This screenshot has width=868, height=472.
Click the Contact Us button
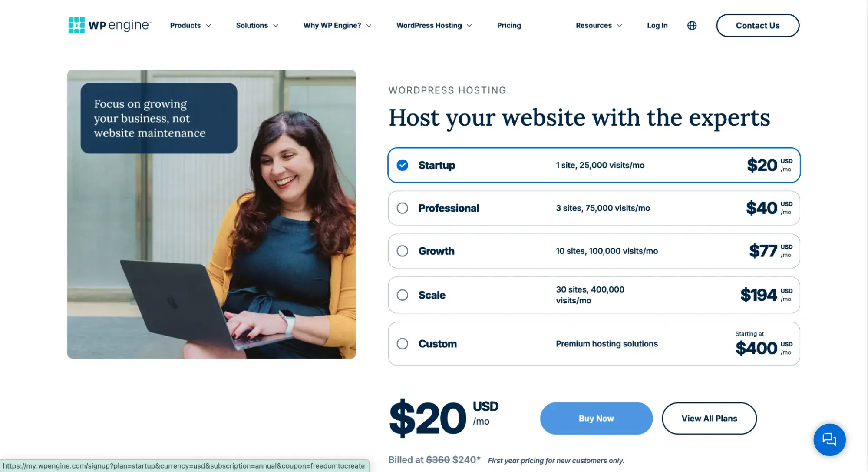(757, 25)
